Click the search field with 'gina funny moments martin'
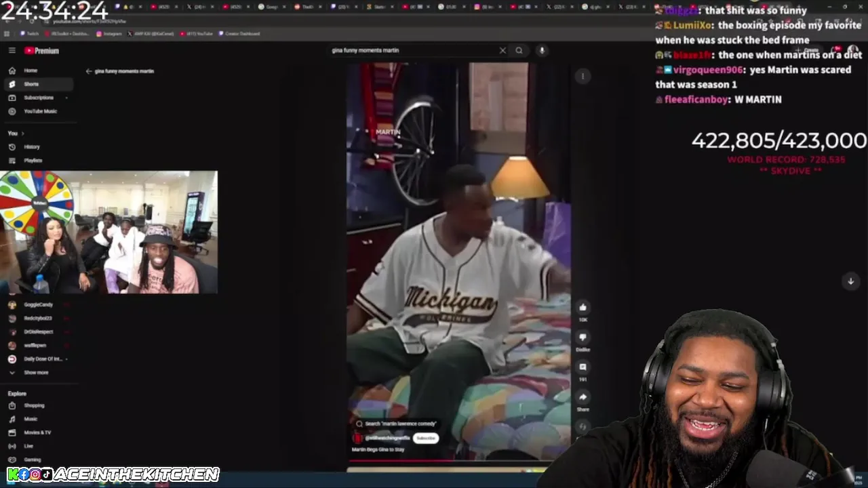868x488 pixels. [x=414, y=50]
